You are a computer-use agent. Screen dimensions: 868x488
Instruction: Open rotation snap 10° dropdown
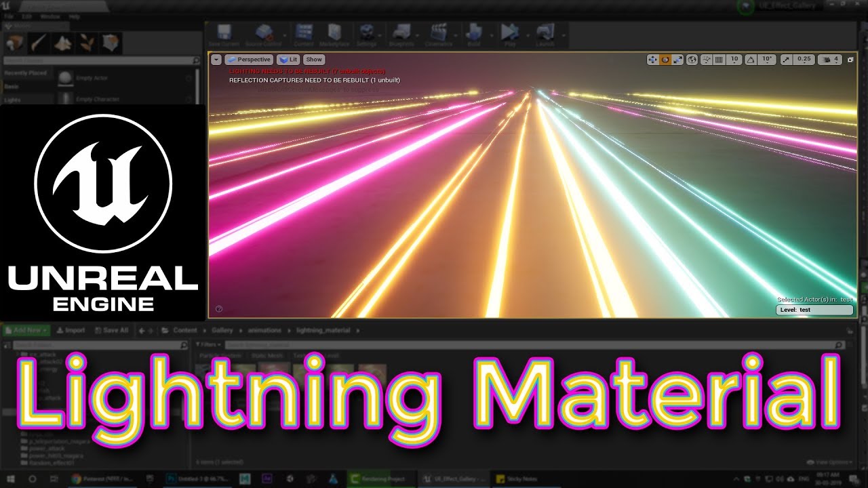(767, 60)
